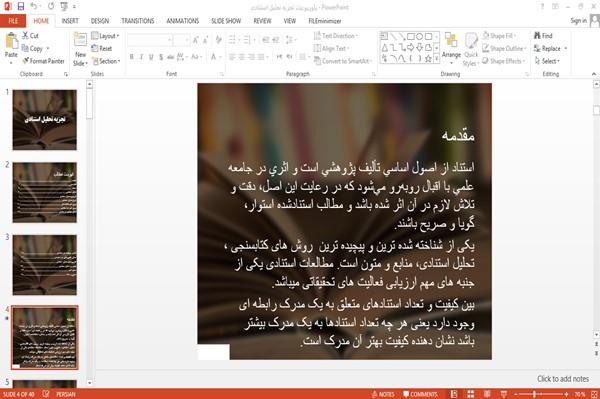Viewport: 600px width, 399px height.
Task: Toggle text Shadow formatting
Action: [161, 57]
